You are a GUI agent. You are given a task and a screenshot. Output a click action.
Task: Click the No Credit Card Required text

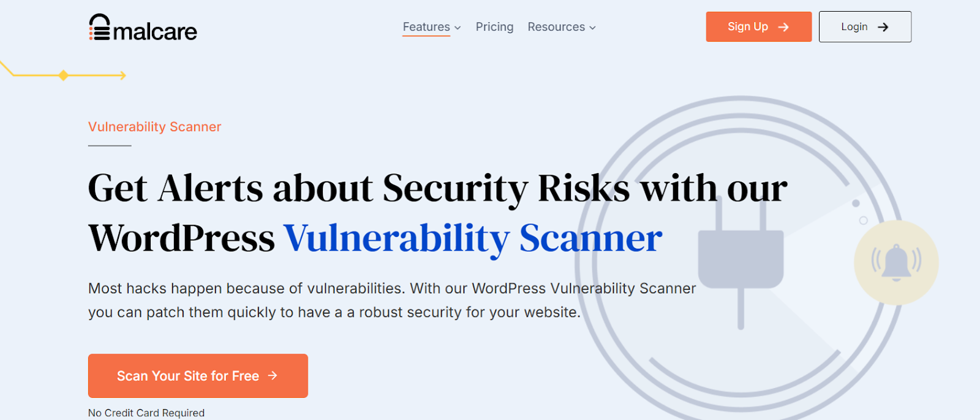(146, 413)
